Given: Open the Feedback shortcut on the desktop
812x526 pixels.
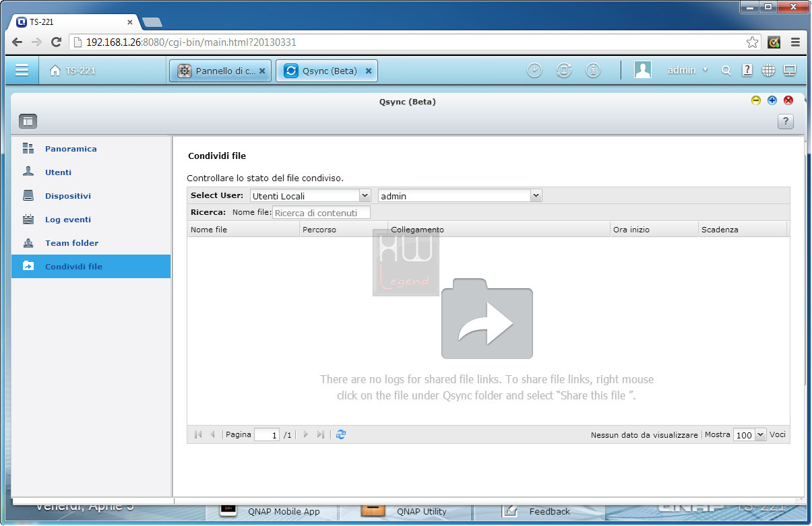Looking at the screenshot, I should click(x=536, y=511).
